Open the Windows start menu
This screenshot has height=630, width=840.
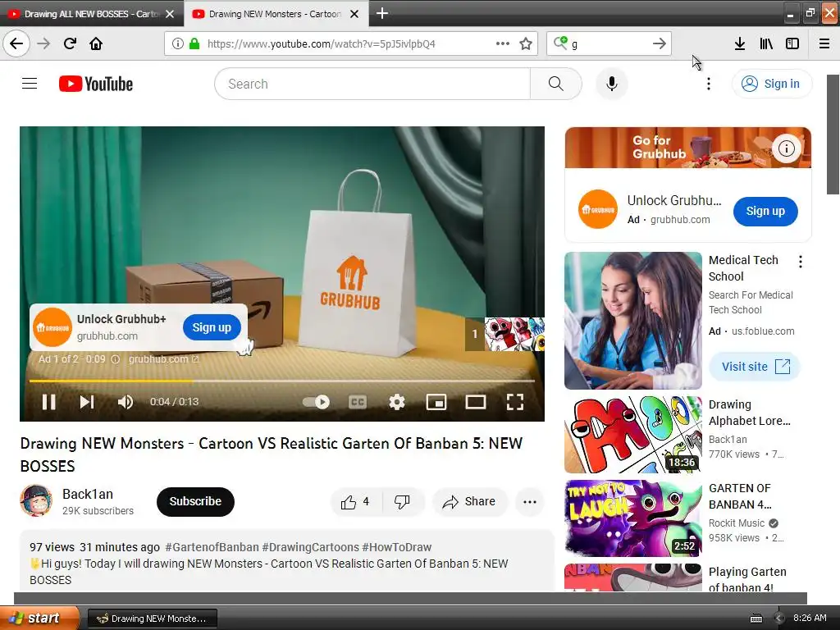[39, 619]
